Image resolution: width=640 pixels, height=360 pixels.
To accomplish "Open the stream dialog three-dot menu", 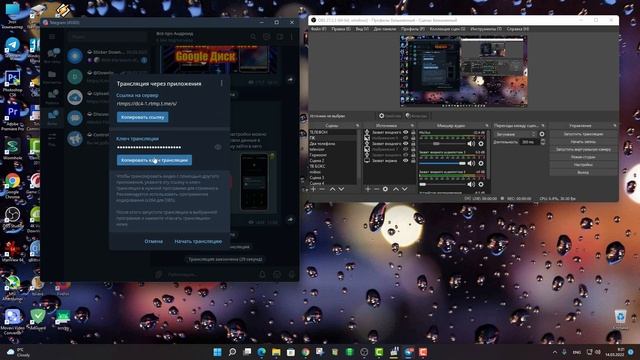I will coord(222,83).
